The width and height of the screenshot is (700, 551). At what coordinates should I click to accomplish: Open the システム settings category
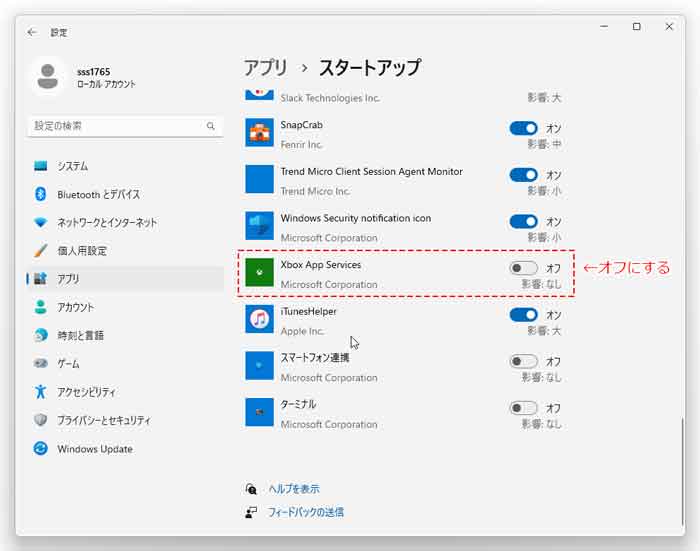125,166
